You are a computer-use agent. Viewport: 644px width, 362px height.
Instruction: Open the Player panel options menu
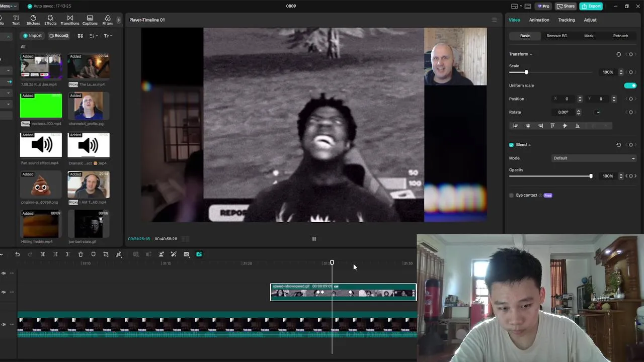tap(494, 20)
